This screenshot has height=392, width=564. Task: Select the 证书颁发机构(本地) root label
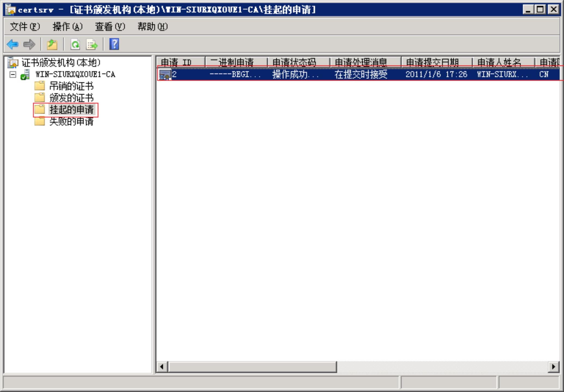click(x=61, y=63)
